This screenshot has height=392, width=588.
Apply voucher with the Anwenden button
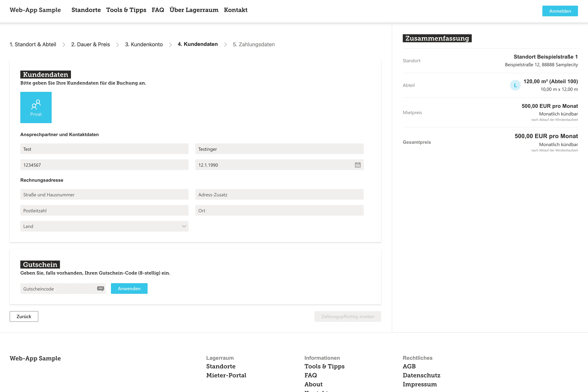129,289
